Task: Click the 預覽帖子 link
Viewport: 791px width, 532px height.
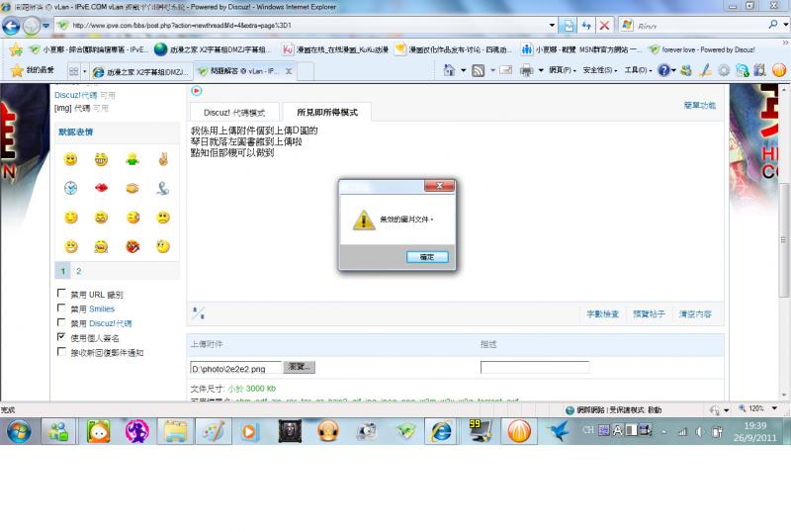Action: (649, 313)
